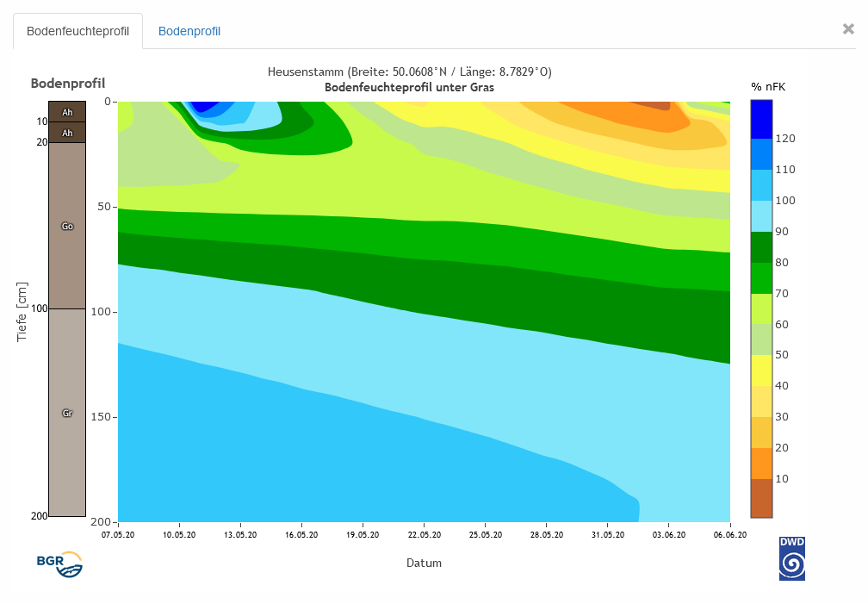Screen dimensions: 868x604
Task: Click the BGR logo
Action: pyautogui.click(x=59, y=563)
